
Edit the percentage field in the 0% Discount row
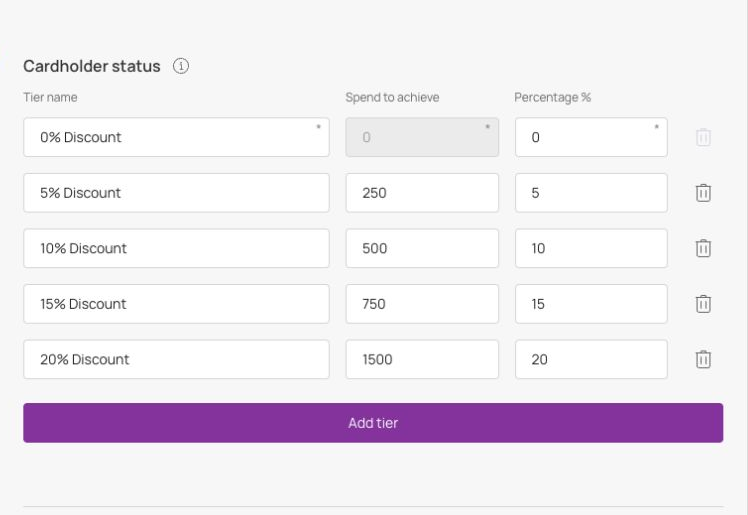pos(591,137)
